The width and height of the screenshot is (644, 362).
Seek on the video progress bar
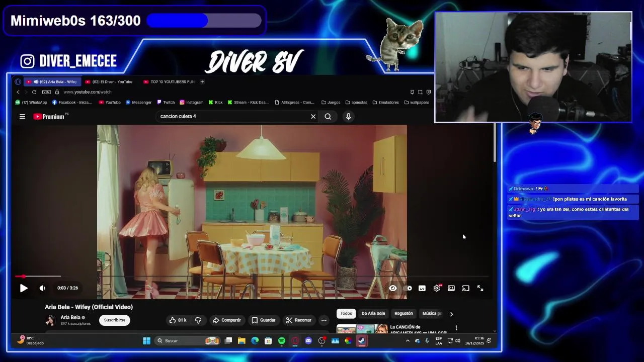[x=252, y=276]
